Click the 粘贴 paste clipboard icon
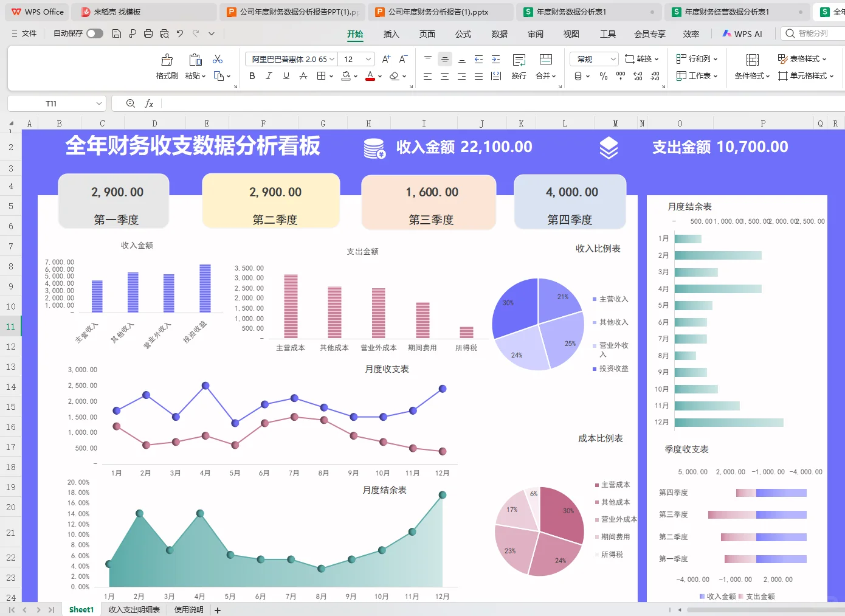Image resolution: width=845 pixels, height=616 pixels. point(195,60)
